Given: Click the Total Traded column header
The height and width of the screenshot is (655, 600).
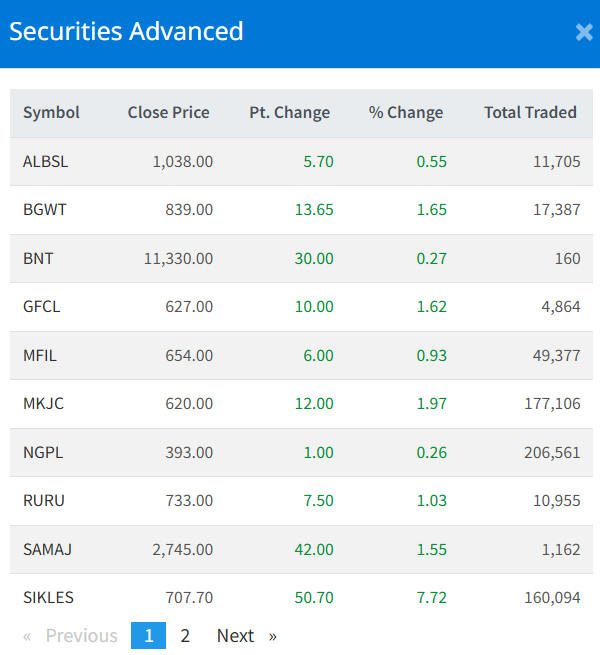Looking at the screenshot, I should click(x=530, y=112).
